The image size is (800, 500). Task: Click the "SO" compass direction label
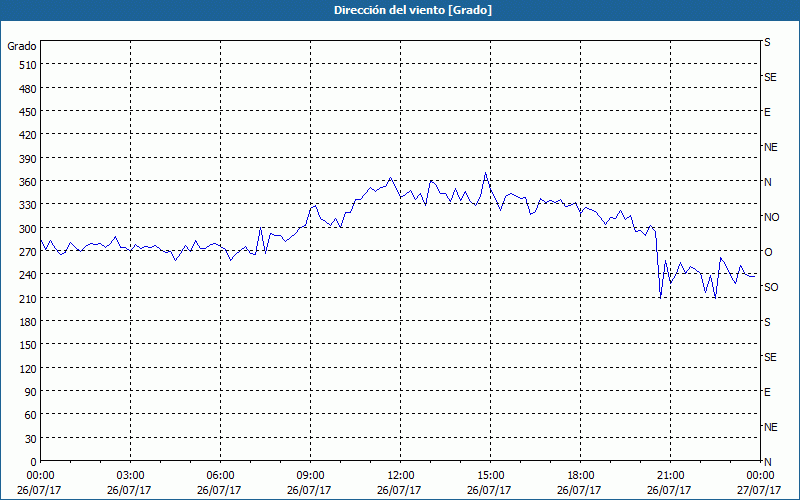click(771, 287)
